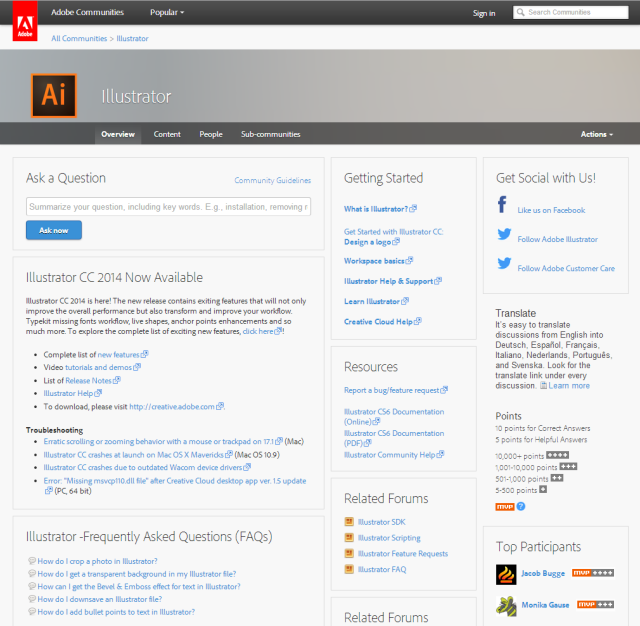The width and height of the screenshot is (640, 626).
Task: Click speech bubble icon beside Bevel & Emboss question
Action: click(32, 586)
